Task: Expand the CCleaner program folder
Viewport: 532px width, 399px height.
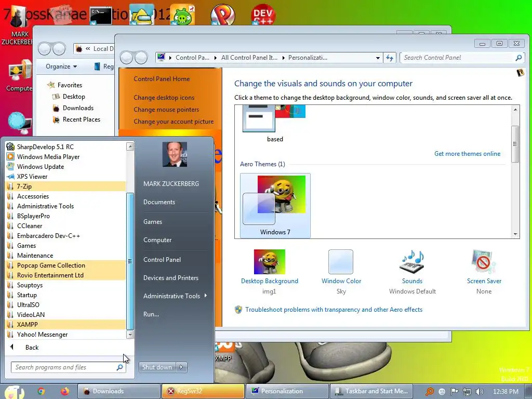Action: 66,225
